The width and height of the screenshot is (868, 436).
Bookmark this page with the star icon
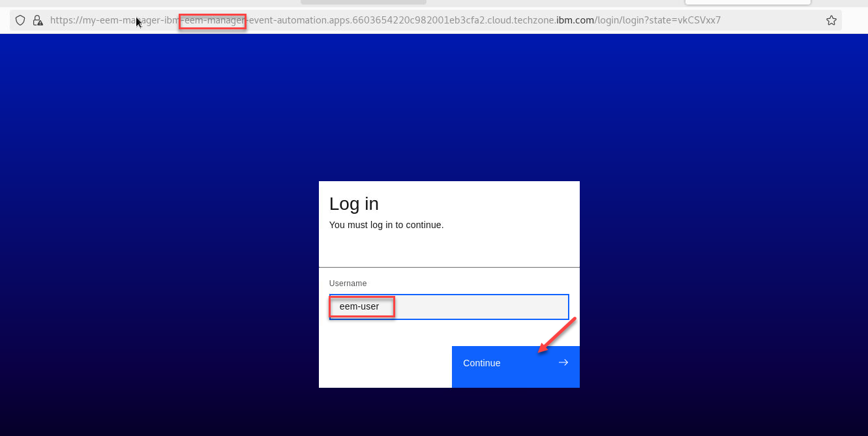point(831,20)
